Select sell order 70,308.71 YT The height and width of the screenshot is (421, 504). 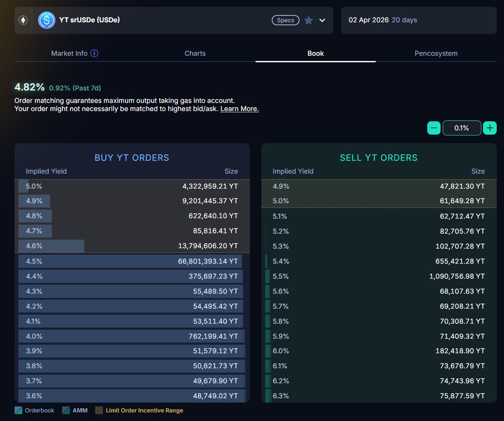tap(379, 321)
